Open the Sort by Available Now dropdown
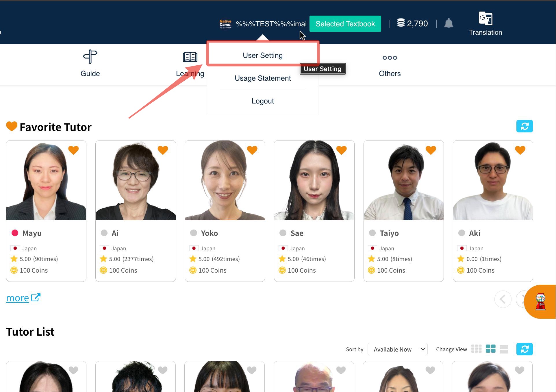Viewport: 556px width, 392px height. pyautogui.click(x=397, y=349)
